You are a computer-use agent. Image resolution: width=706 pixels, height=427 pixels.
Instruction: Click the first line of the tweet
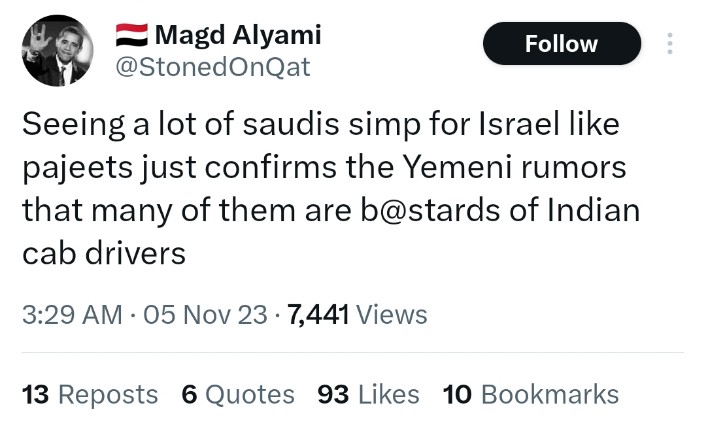coord(320,125)
